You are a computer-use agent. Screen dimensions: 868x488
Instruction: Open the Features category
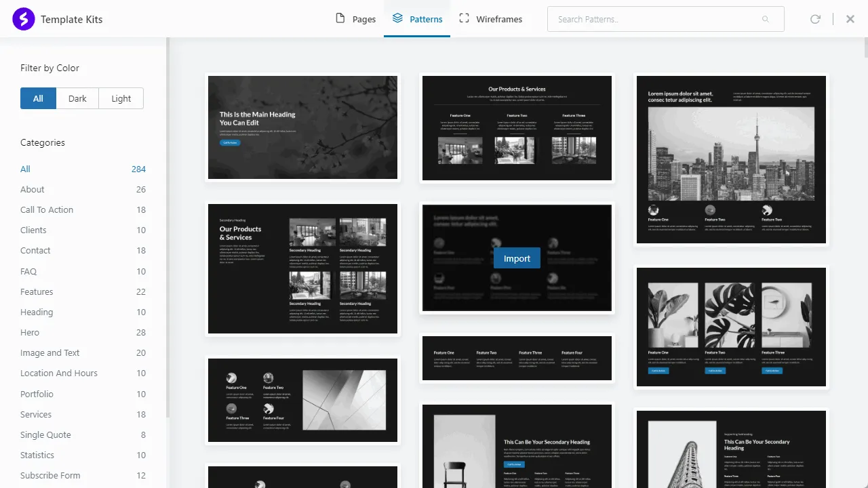pos(83,292)
